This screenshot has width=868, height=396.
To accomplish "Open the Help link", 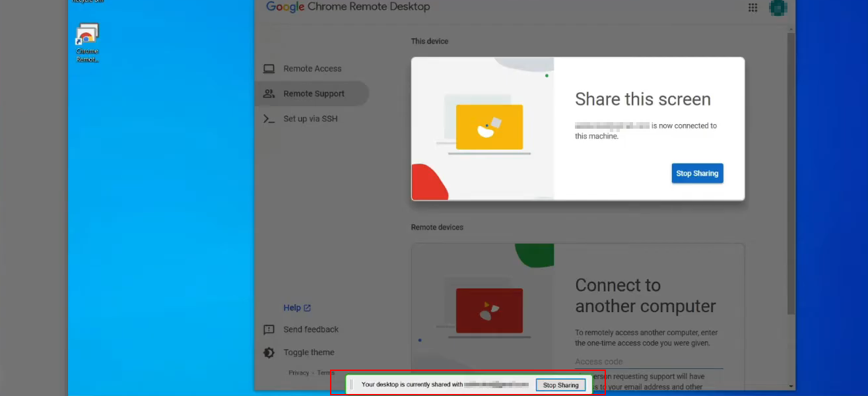I will (x=297, y=308).
